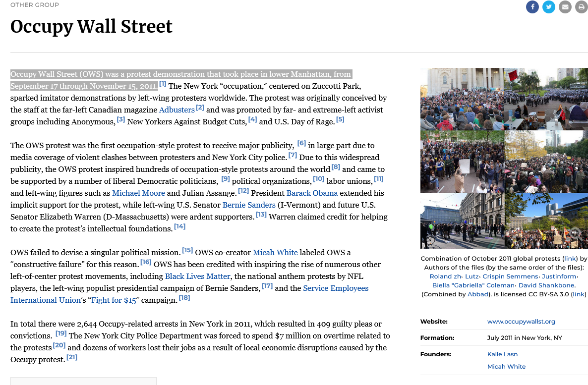Click the Formation value July 2011 in New York, NY

[525, 338]
